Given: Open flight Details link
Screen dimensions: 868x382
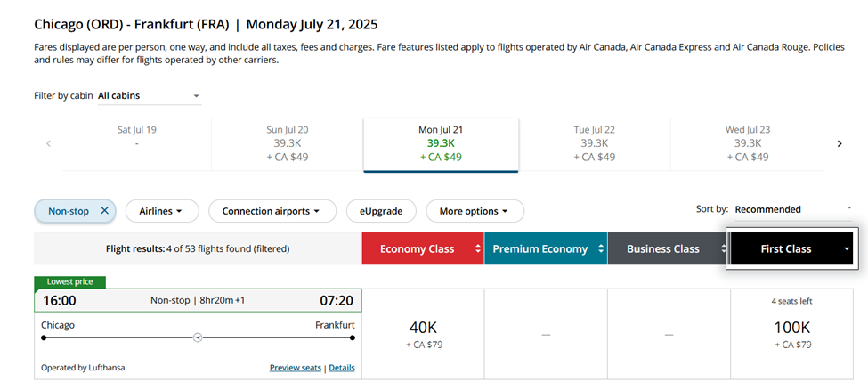Looking at the screenshot, I should click(x=341, y=368).
